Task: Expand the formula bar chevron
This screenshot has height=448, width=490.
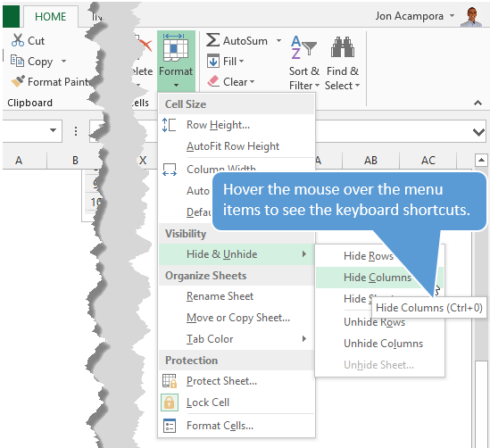Action: pyautogui.click(x=478, y=132)
